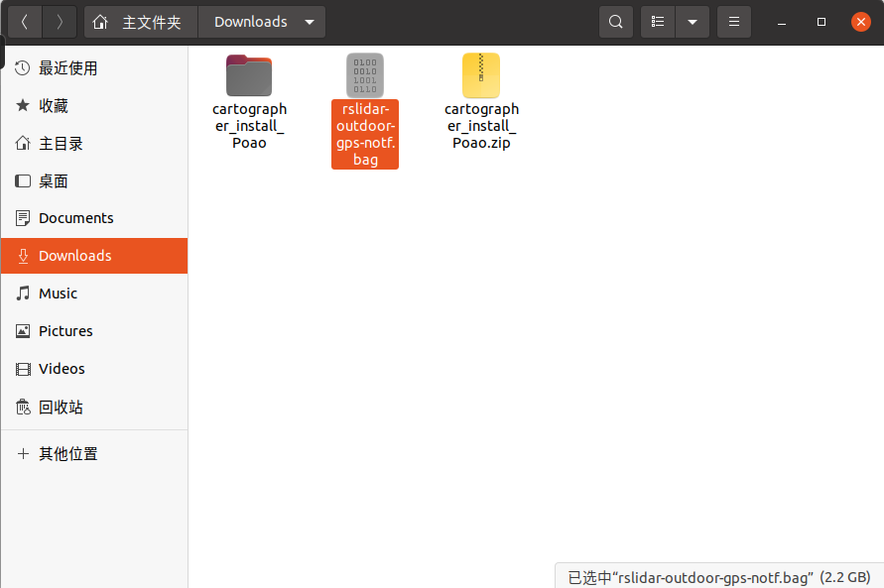The height and width of the screenshot is (588, 884).
Task: Open the hamburger main menu
Action: pyautogui.click(x=733, y=22)
